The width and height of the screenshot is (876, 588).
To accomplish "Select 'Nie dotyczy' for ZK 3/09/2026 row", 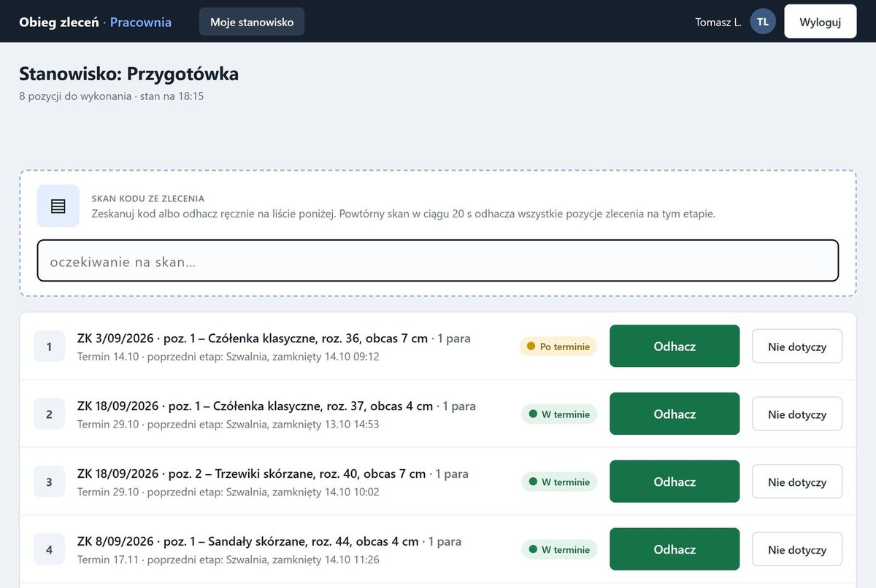I will [797, 347].
